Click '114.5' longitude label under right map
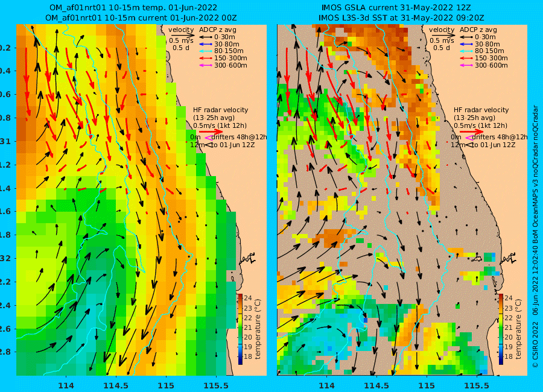 pos(376,385)
